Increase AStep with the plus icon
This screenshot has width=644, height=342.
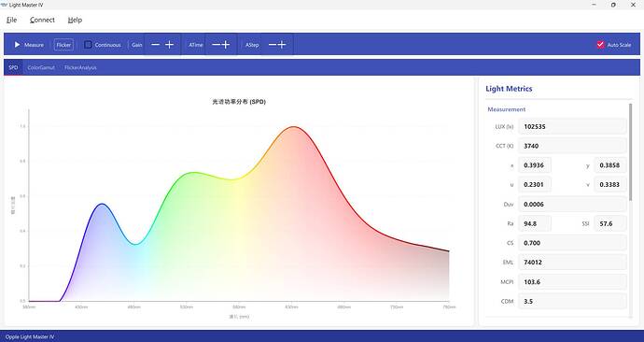282,45
